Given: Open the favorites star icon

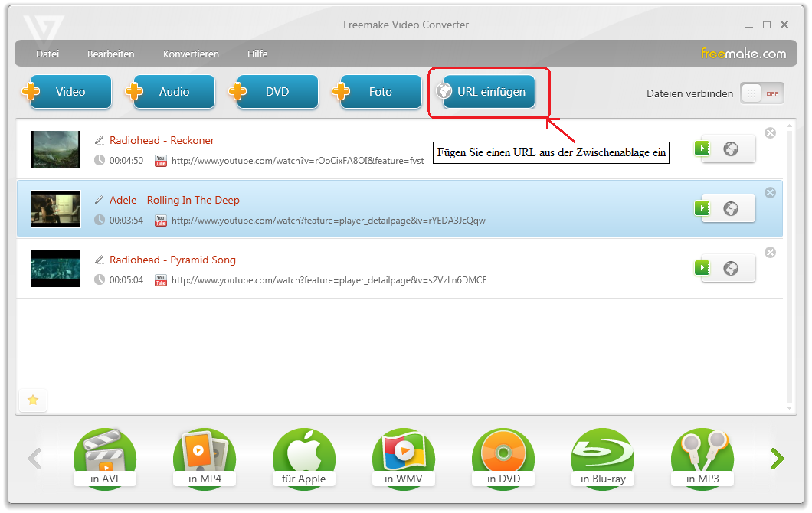Looking at the screenshot, I should coord(32,400).
